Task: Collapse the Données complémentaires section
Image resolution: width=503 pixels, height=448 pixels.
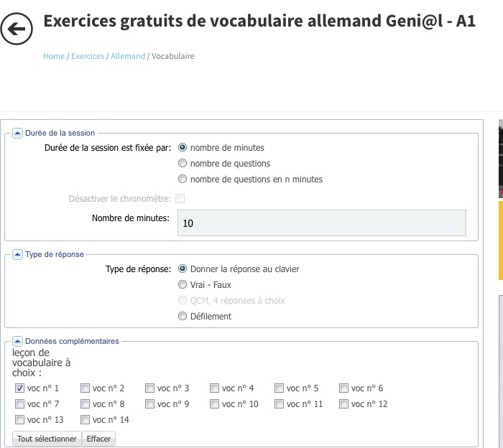Action: coord(18,341)
